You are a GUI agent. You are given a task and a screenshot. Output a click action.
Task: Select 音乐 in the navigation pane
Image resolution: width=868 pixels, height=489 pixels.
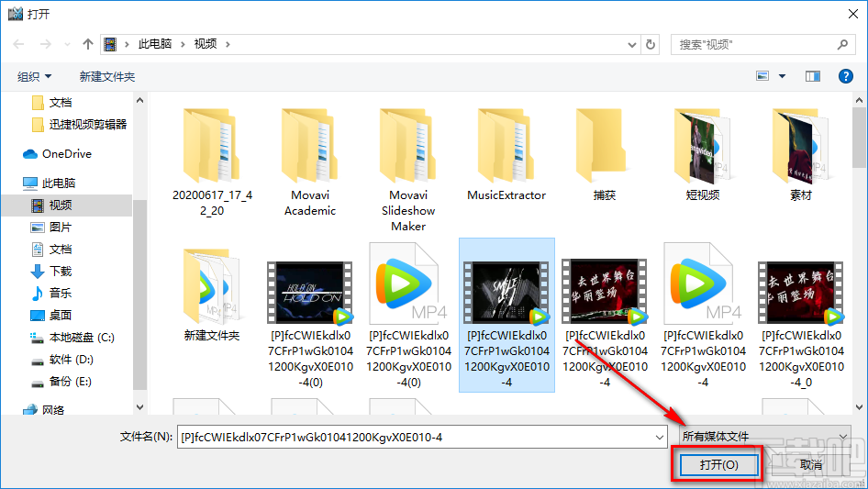tap(51, 293)
